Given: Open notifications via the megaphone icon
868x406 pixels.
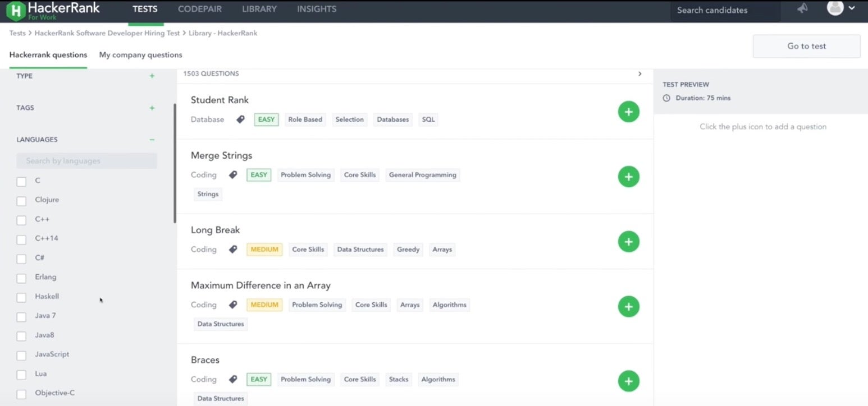Looking at the screenshot, I should (x=802, y=8).
